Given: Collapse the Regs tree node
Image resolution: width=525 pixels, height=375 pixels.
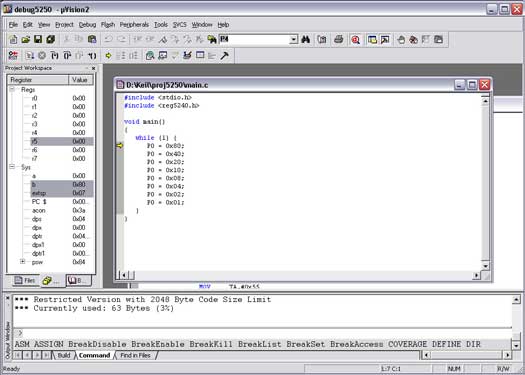Looking at the screenshot, I should point(12,89).
